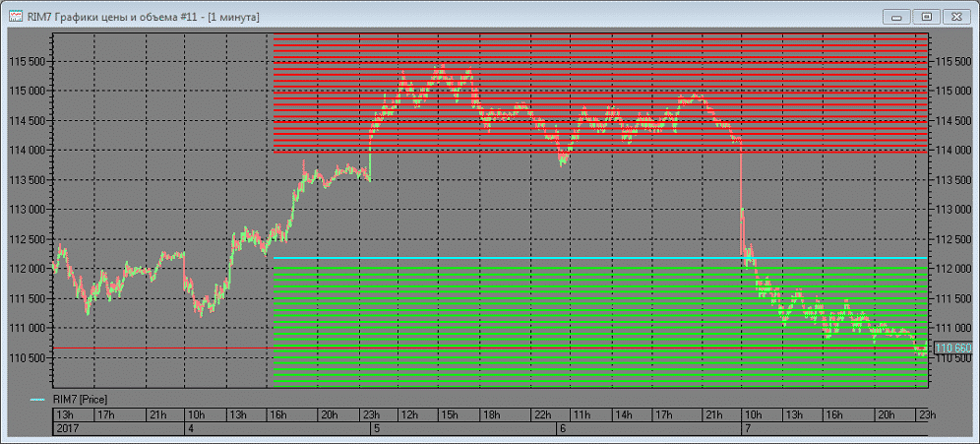Image resolution: width=980 pixels, height=444 pixels.
Task: Close the RIM7 chart window
Action: tap(952, 16)
